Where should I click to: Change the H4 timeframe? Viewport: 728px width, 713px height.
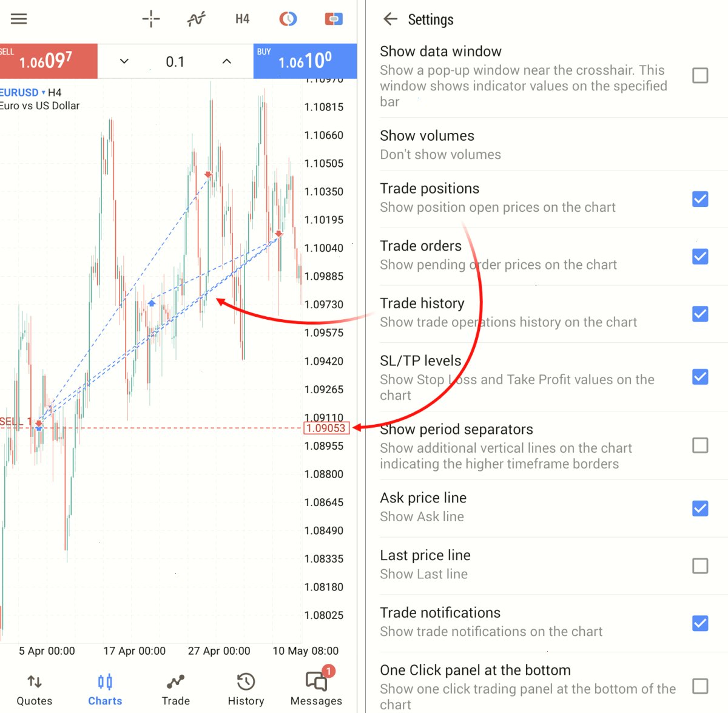(x=242, y=19)
